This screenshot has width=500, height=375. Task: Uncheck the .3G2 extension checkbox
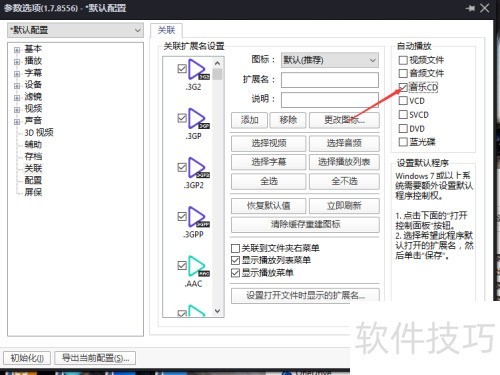tap(182, 69)
